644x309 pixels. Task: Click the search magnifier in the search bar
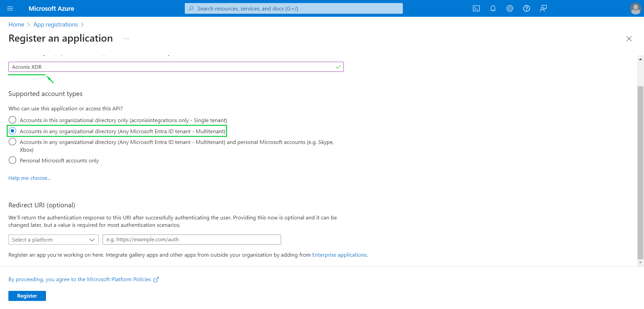coord(191,8)
